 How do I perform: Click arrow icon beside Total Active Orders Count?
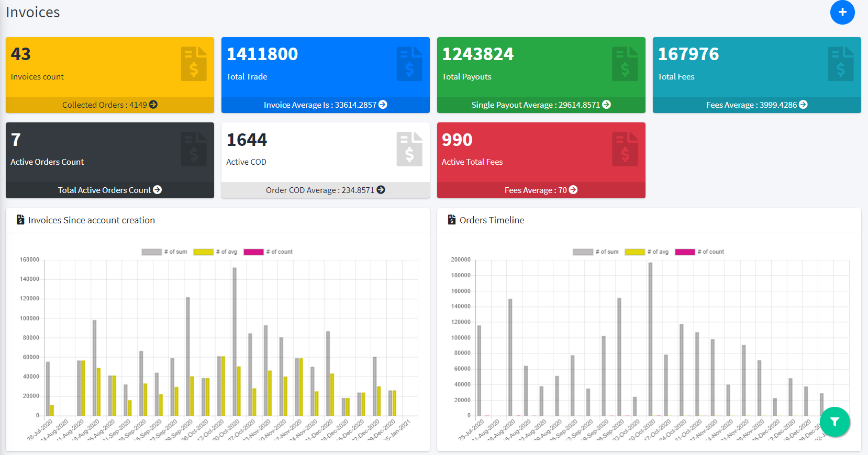click(x=158, y=190)
